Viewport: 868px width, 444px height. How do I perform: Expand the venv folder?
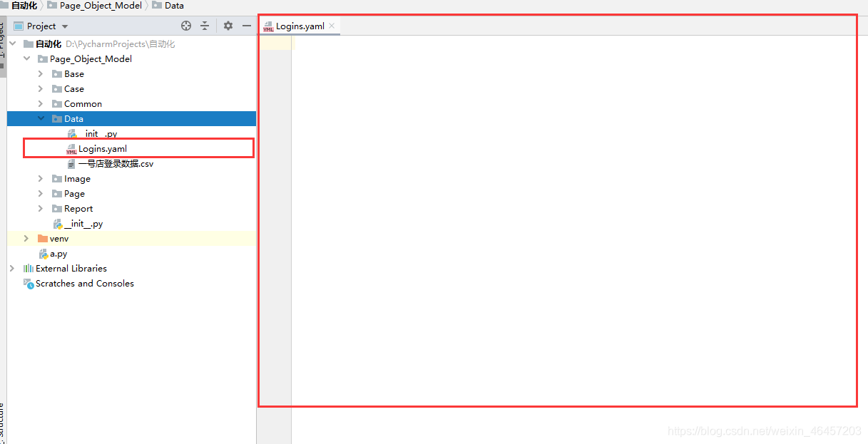pos(27,239)
